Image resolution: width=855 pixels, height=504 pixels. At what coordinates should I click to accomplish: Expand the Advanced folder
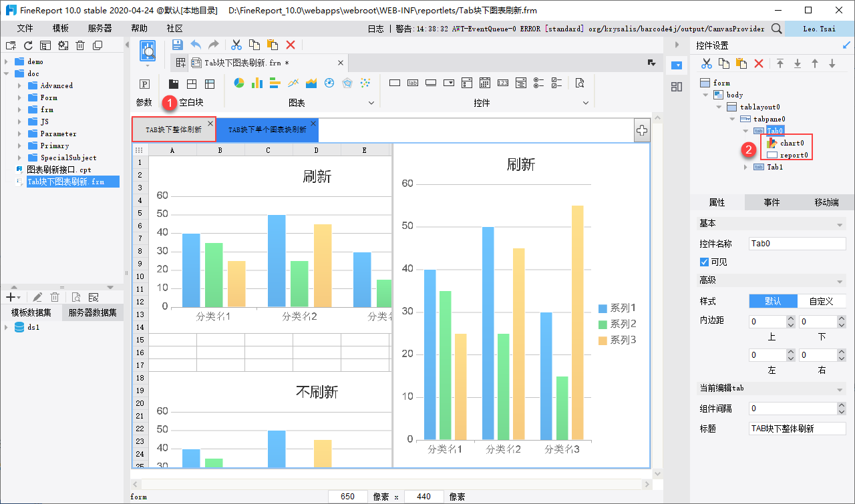pos(19,85)
